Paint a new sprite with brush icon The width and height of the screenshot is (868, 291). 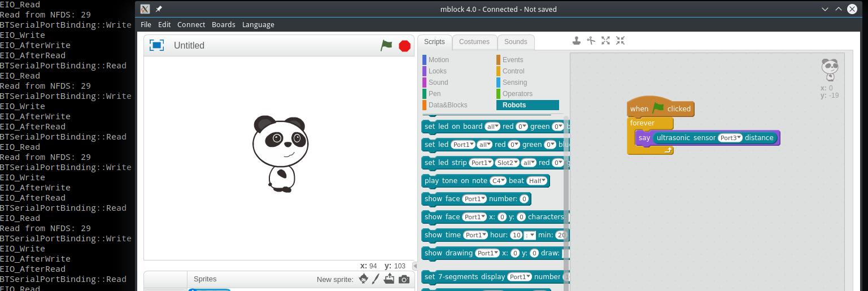pos(376,279)
